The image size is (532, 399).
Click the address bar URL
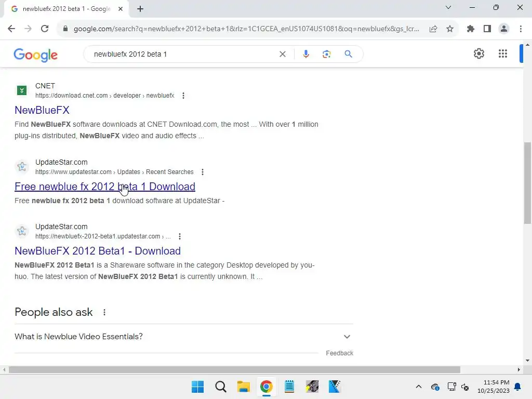pos(246,29)
